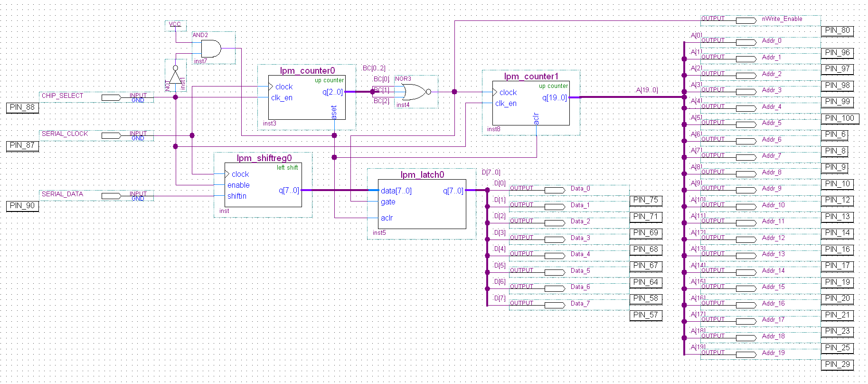Select the SERIAL_CLOCK input pin symbol
This screenshot has height=384, width=868.
(112, 135)
